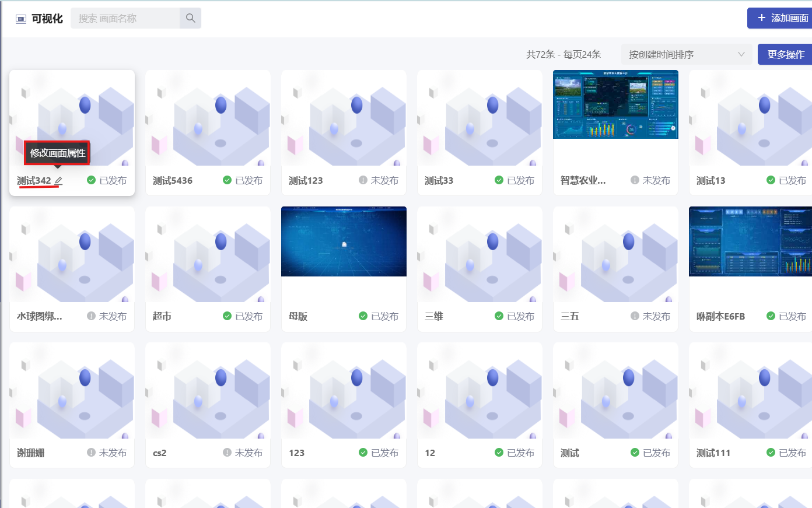This screenshot has height=508, width=812.
Task: Click the pencil edit icon beside 测试342
Action: (x=58, y=181)
